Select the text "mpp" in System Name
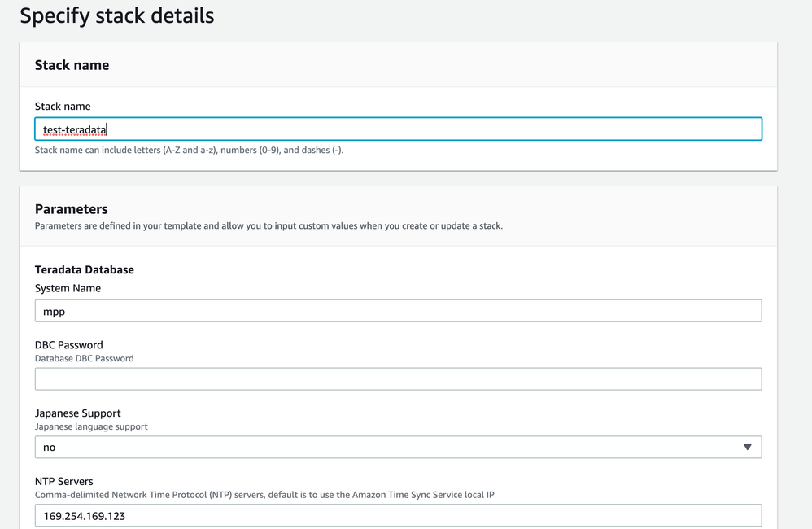Viewport: 812px width, 529px height. [x=49, y=310]
